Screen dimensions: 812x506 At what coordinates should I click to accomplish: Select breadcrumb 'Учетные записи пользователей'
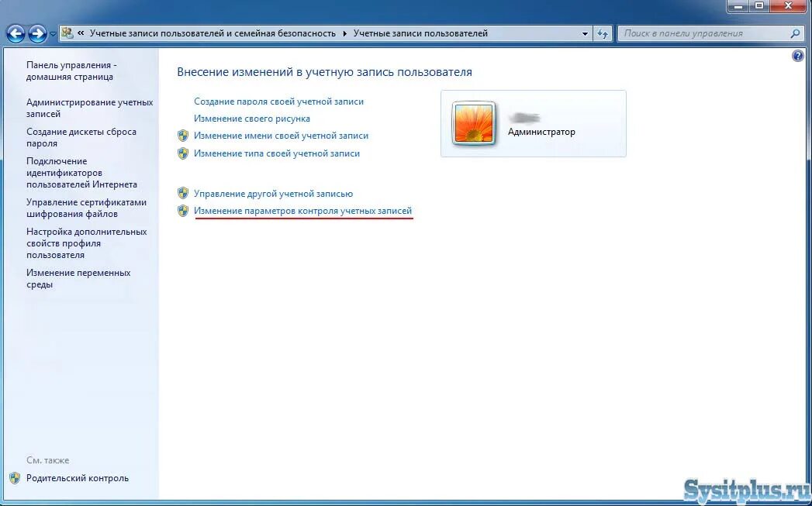click(x=420, y=33)
